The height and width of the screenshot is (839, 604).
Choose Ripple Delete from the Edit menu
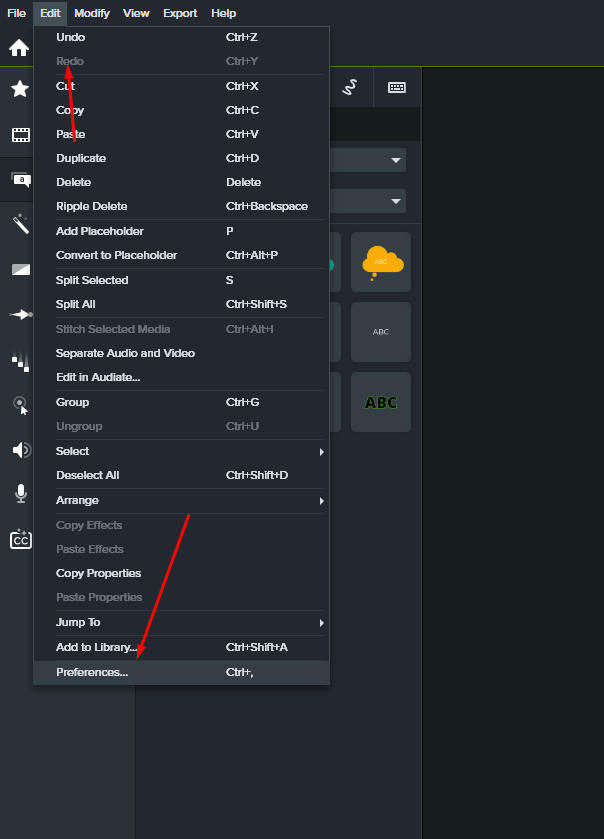pos(92,206)
